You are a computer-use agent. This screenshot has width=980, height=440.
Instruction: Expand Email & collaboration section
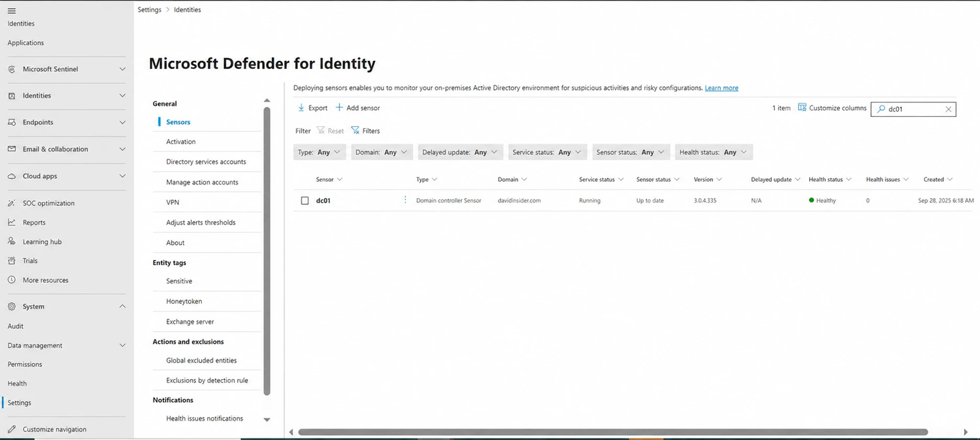[122, 149]
